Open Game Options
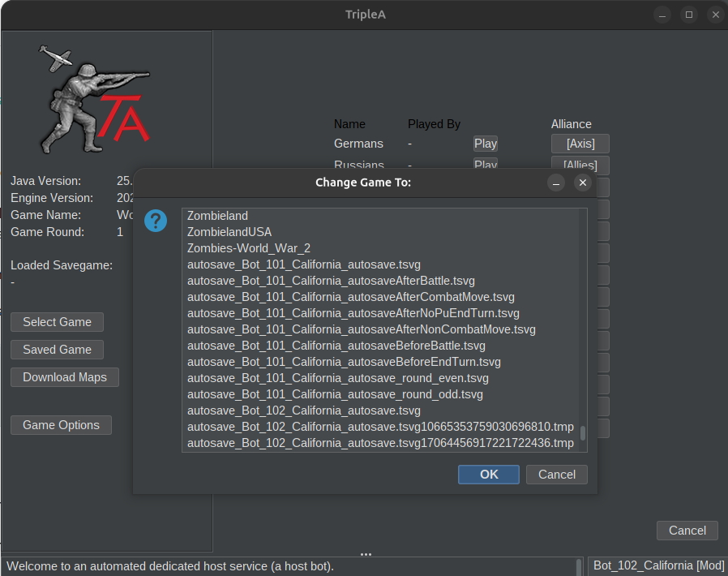The width and height of the screenshot is (728, 576). coord(61,425)
